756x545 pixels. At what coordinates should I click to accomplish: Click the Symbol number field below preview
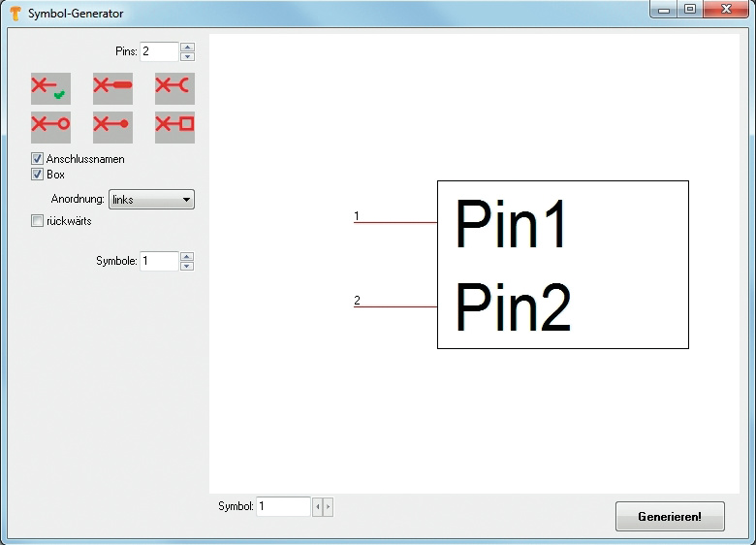pos(283,507)
